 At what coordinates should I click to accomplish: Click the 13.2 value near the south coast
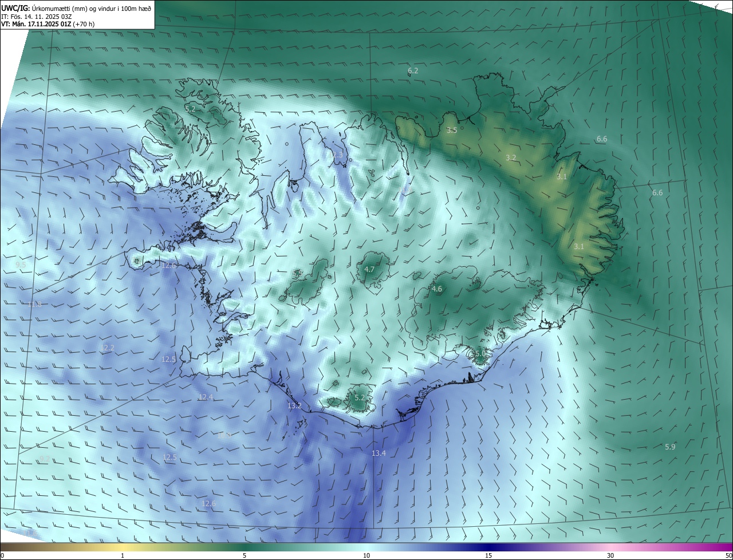click(294, 405)
